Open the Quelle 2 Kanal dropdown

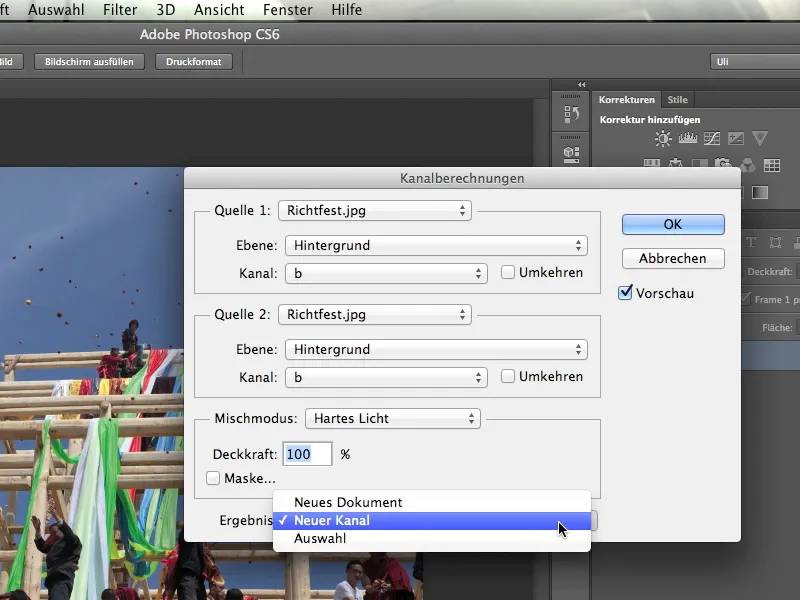386,378
